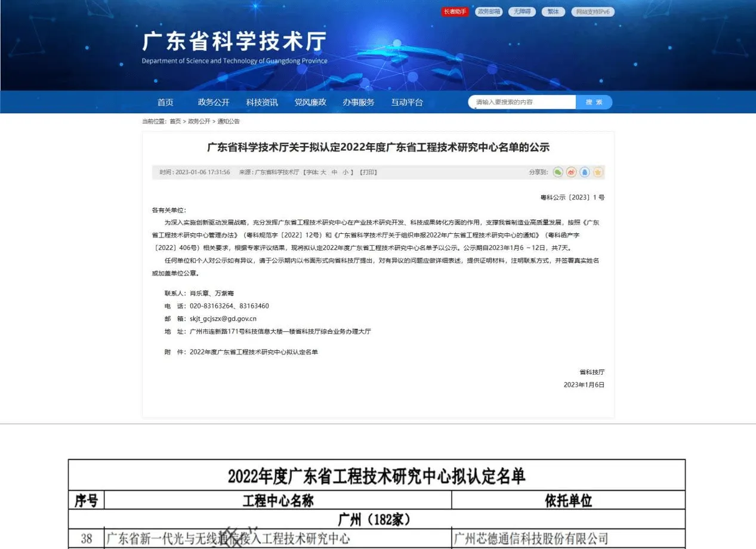Open the 2022年度广东省工程技术研究中心拟认定名单 attachment
The width and height of the screenshot is (756, 549).
tap(254, 352)
